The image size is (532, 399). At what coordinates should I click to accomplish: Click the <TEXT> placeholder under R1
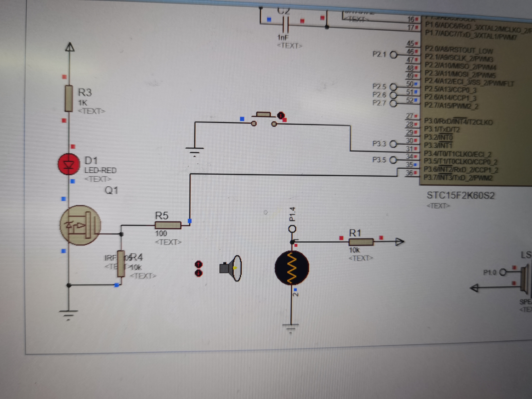coord(361,258)
